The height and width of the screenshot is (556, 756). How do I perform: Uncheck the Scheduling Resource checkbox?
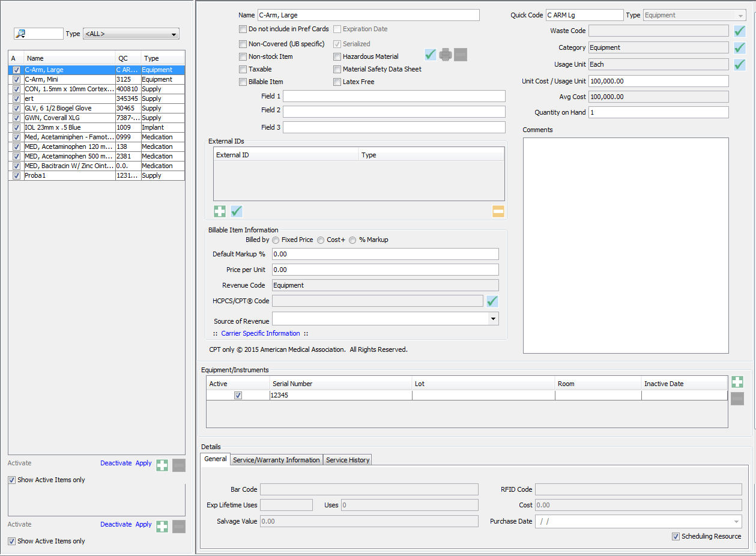pyautogui.click(x=676, y=537)
